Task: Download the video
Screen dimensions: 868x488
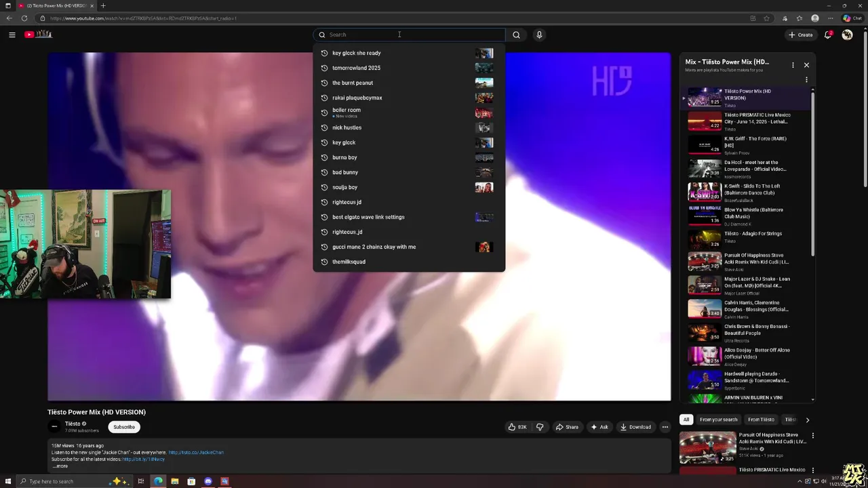Action: [x=635, y=427]
